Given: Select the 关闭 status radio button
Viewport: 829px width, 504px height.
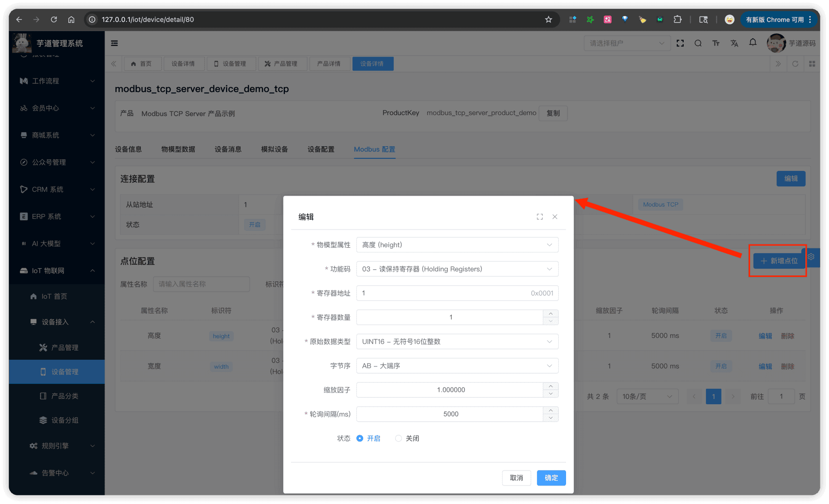Looking at the screenshot, I should pyautogui.click(x=399, y=438).
